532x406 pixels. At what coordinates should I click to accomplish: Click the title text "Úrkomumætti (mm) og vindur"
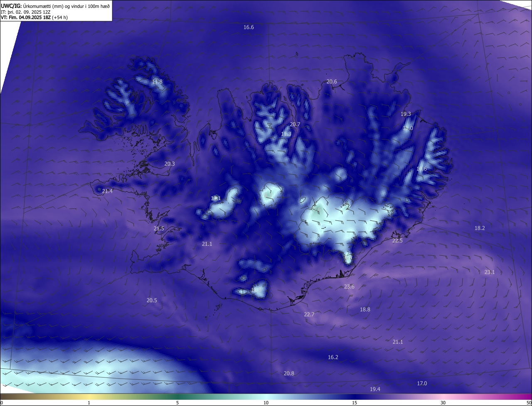(x=52, y=6)
